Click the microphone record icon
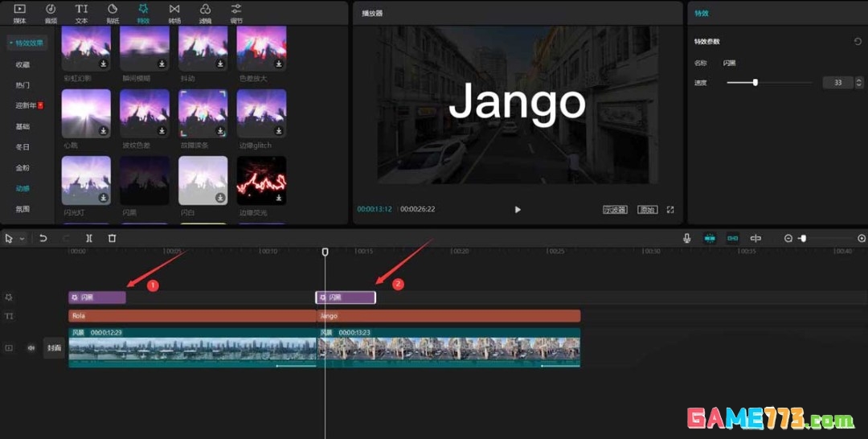868x439 pixels. click(686, 238)
